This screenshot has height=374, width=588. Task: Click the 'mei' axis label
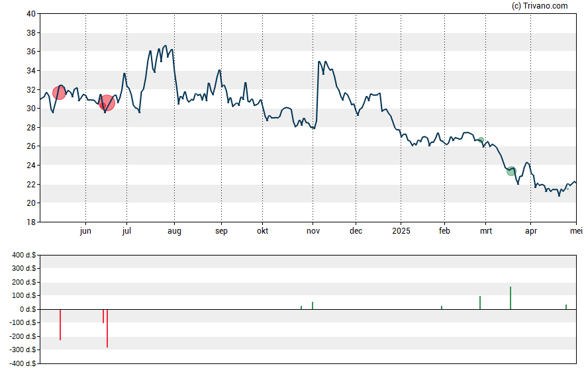pos(576,231)
